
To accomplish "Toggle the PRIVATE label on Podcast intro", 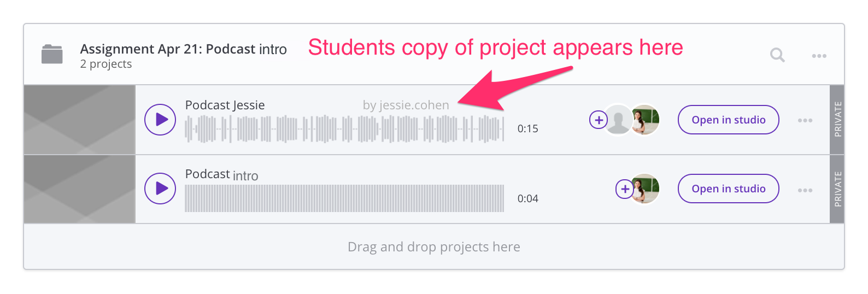I will [x=837, y=189].
